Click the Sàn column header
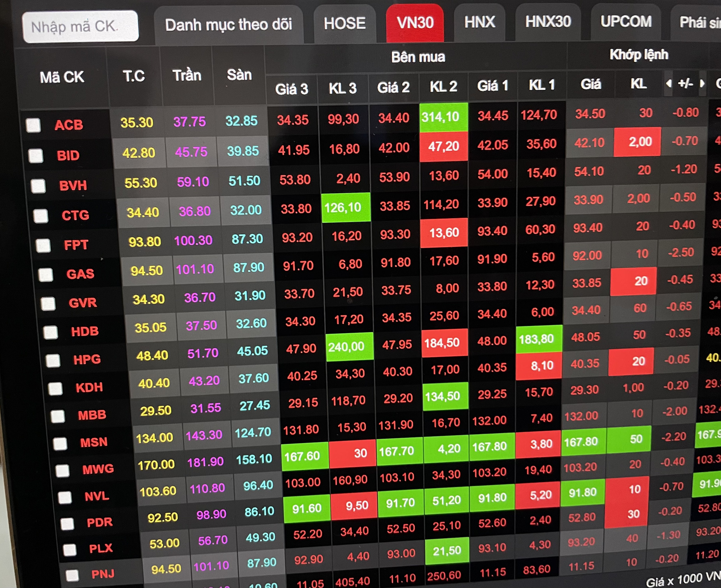 [239, 75]
